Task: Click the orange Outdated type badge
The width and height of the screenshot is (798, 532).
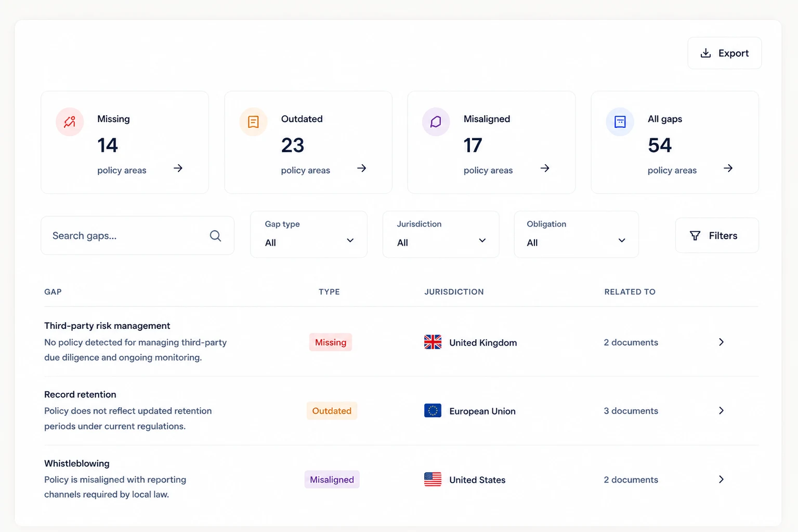Action: coord(332,411)
